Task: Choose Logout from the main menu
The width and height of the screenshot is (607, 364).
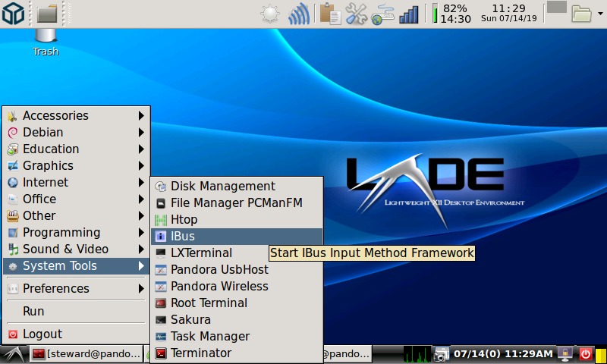Action: coord(76,334)
